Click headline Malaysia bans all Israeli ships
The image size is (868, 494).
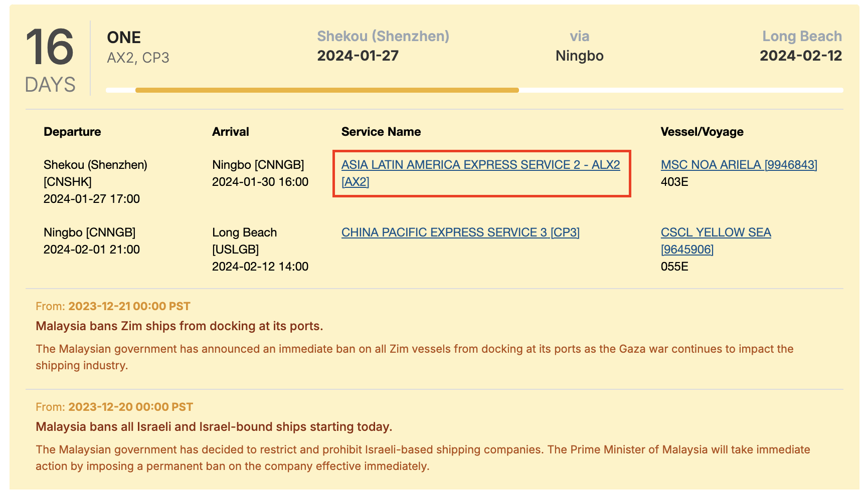pyautogui.click(x=214, y=427)
